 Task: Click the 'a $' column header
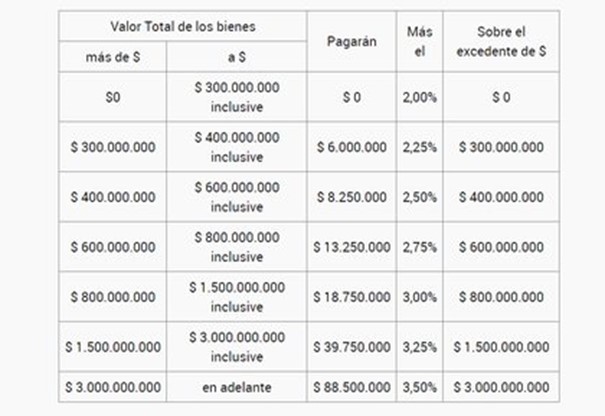[x=237, y=57]
